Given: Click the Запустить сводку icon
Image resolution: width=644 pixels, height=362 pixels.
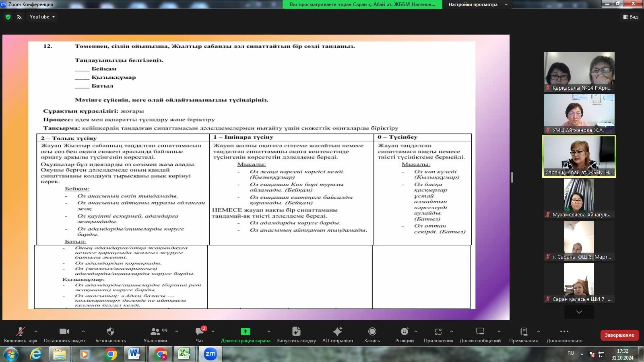Looking at the screenshot, I should [x=296, y=331].
